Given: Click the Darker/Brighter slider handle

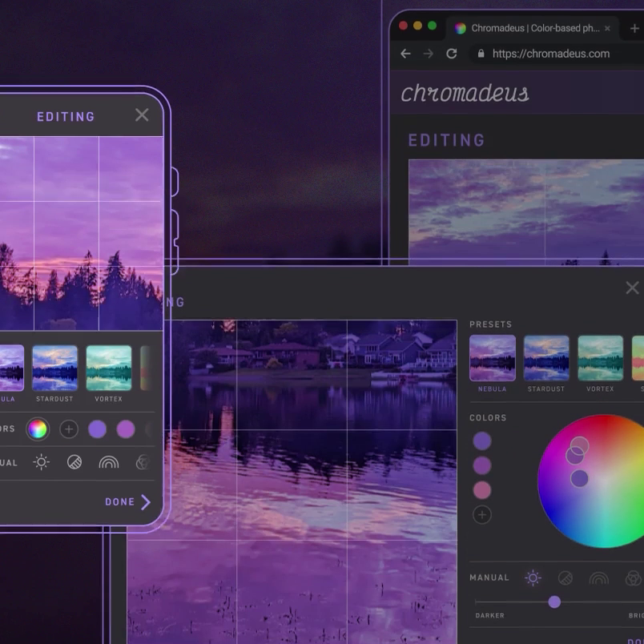Looking at the screenshot, I should point(554,602).
